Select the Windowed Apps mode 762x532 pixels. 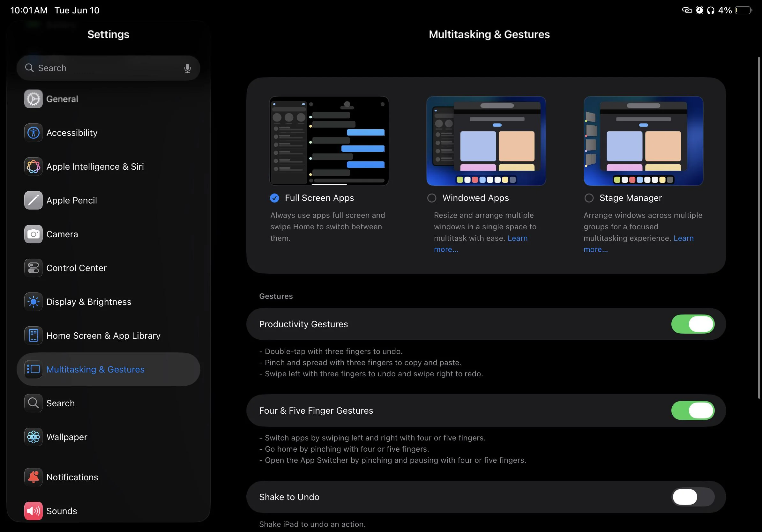432,198
